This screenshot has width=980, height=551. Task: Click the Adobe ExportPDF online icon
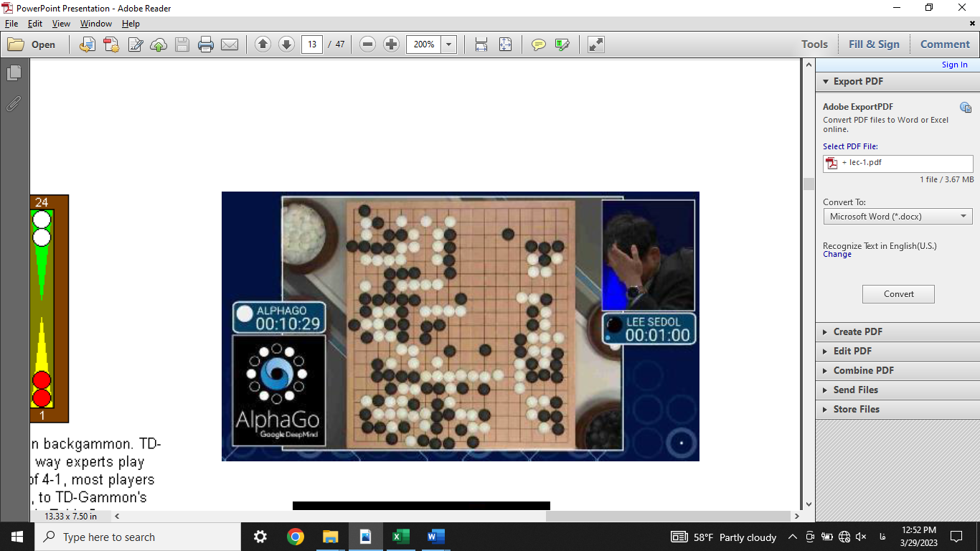pyautogui.click(x=966, y=108)
